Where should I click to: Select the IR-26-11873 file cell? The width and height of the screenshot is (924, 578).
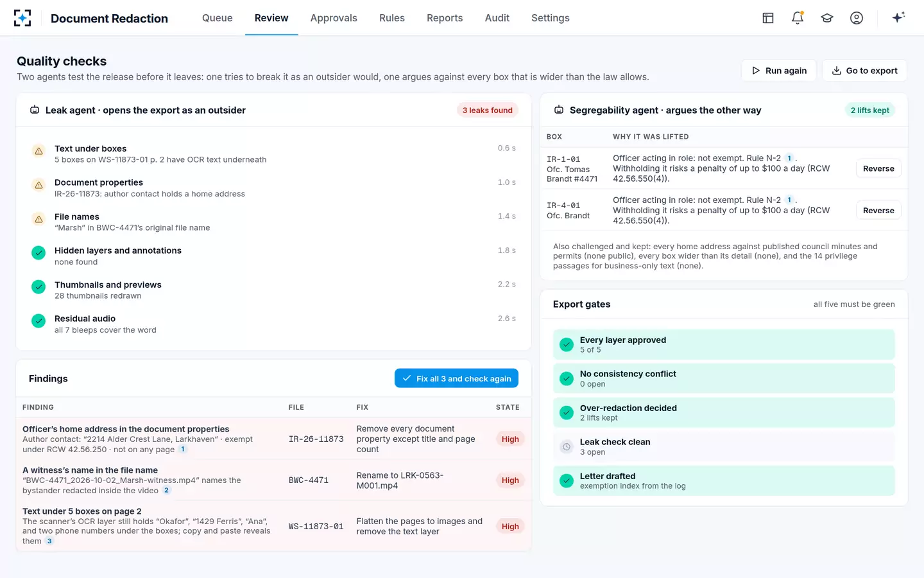316,439
